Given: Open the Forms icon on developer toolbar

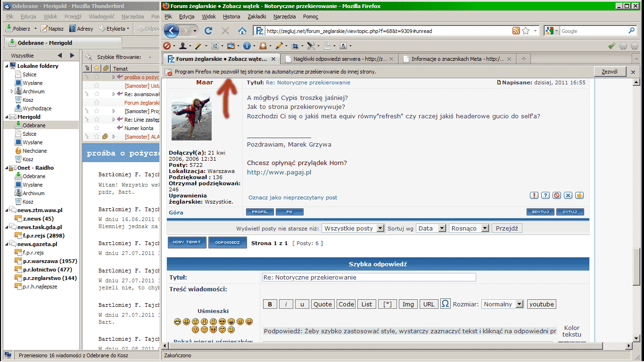Looking at the screenshot, I should click(x=215, y=46).
